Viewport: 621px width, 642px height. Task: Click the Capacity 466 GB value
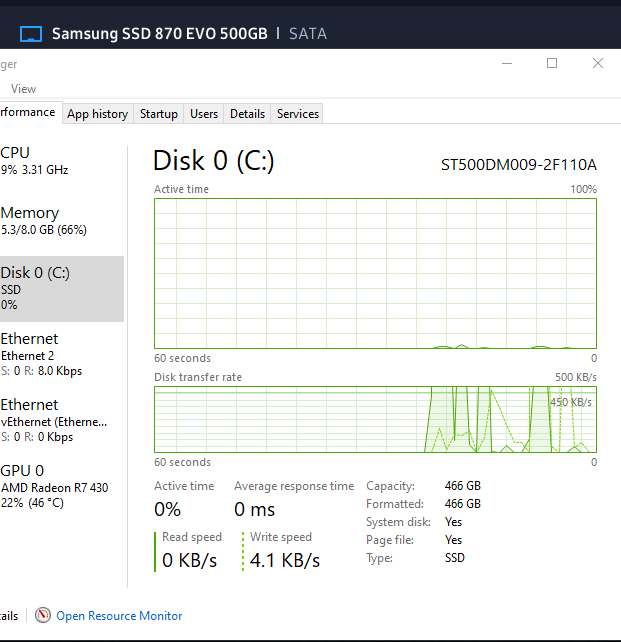(x=463, y=486)
